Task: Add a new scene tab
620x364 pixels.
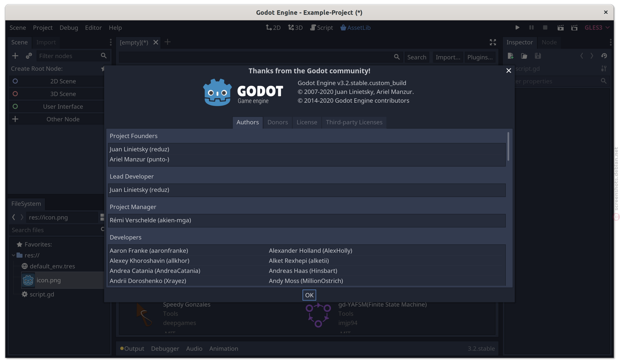Action: [x=167, y=42]
